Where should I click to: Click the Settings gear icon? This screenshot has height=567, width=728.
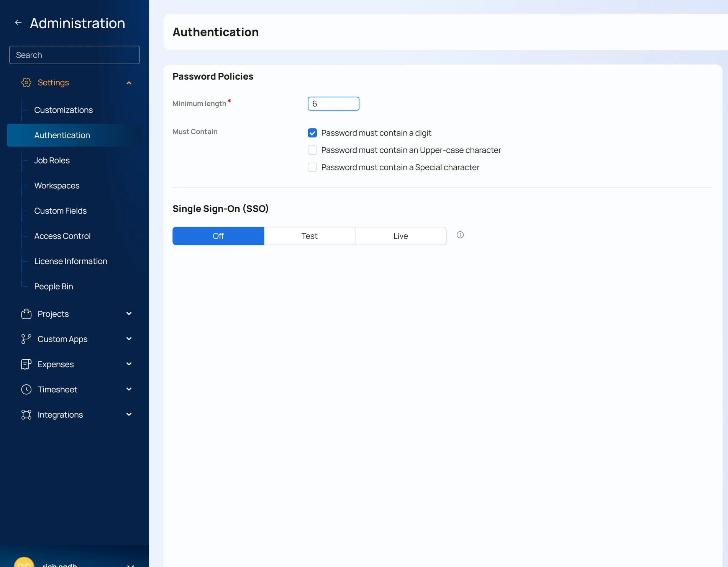click(x=26, y=82)
